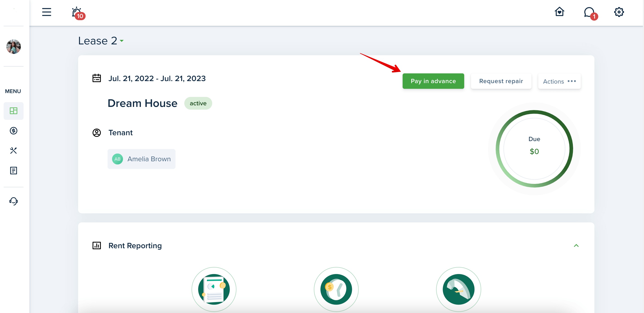This screenshot has width=644, height=313.
Task: Click the Dream House property title
Action: [142, 103]
